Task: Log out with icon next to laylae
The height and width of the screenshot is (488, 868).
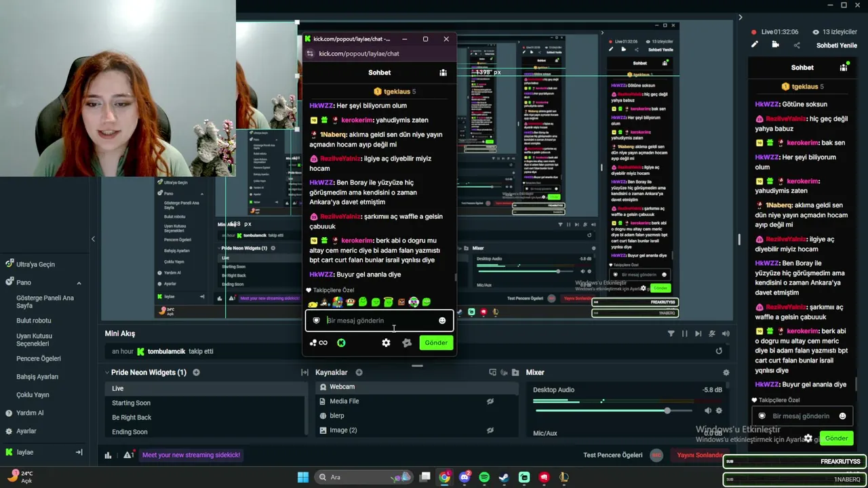Action: click(79, 452)
